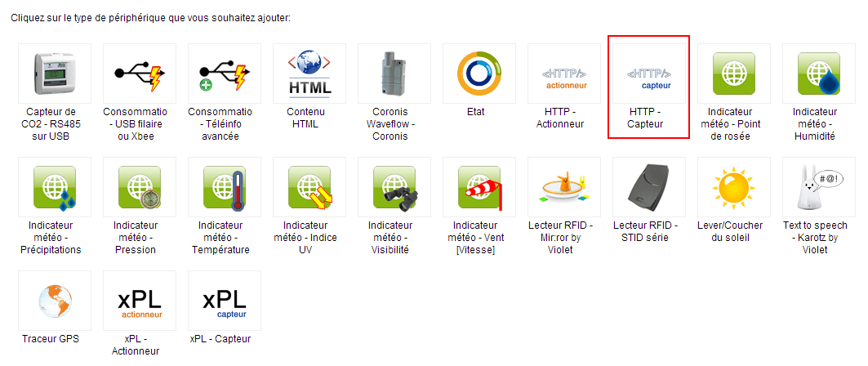Screen dimensions: 868x366
Task: Add Indicateur météo Point de rosée
Action: click(x=733, y=74)
